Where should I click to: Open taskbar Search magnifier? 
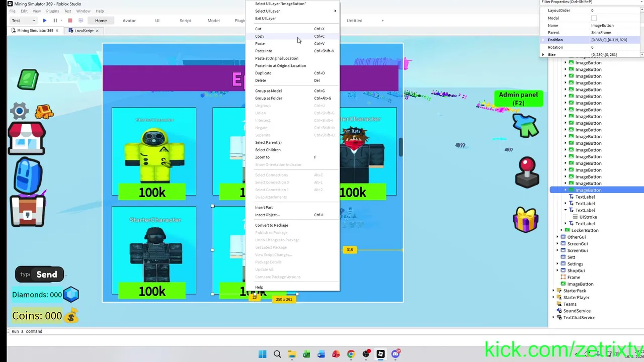(277, 354)
